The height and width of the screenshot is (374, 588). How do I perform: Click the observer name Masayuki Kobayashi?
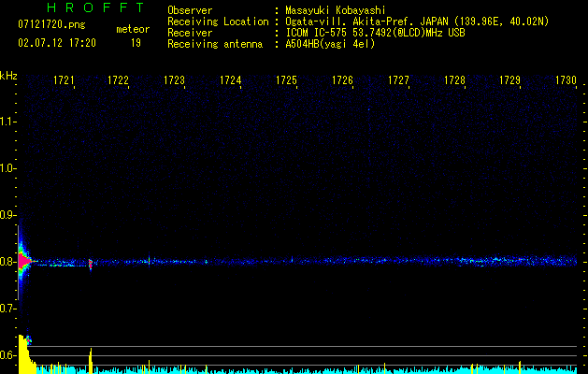[336, 10]
